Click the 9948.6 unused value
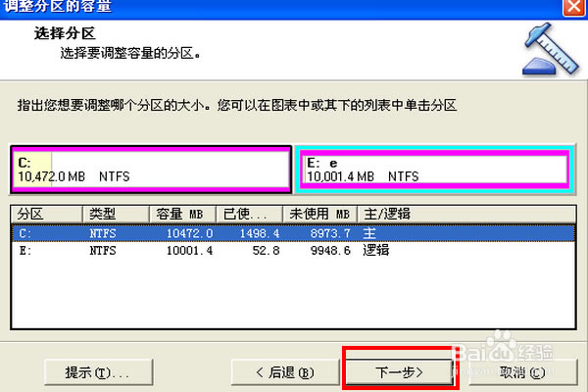Screen dimensions: 588x392 pyautogui.click(x=330, y=250)
